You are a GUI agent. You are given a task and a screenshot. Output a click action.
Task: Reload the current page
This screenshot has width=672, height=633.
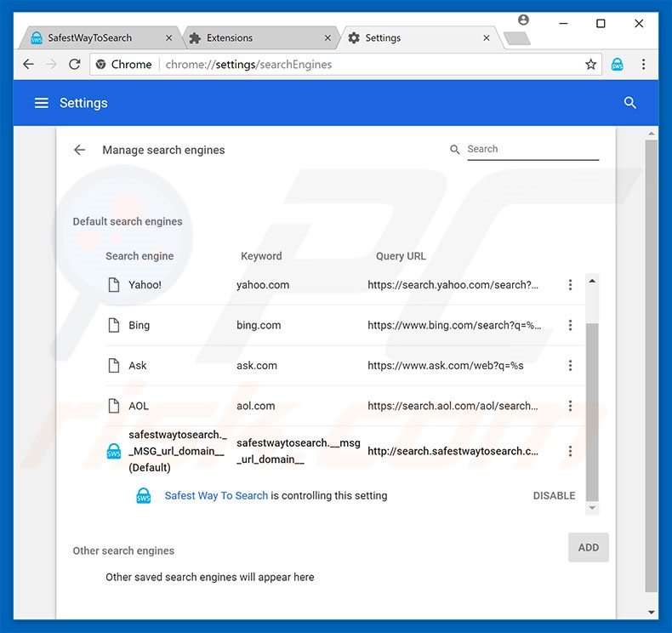pyautogui.click(x=75, y=65)
